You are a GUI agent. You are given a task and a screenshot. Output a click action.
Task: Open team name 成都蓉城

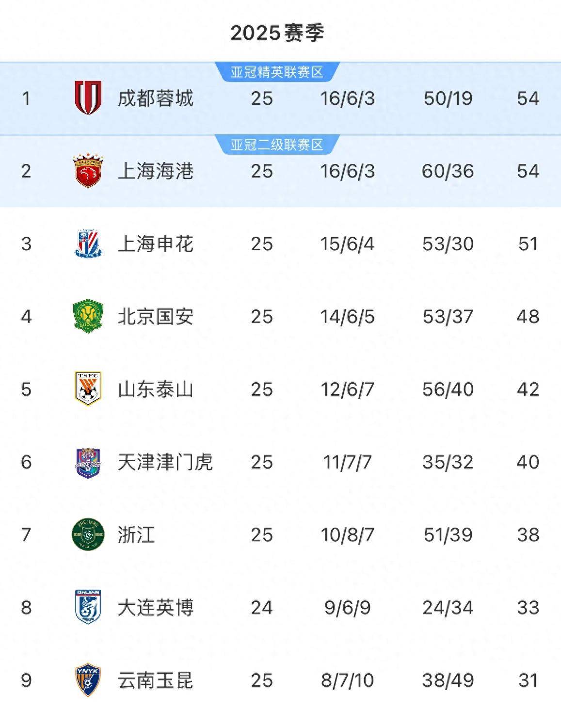[156, 98]
